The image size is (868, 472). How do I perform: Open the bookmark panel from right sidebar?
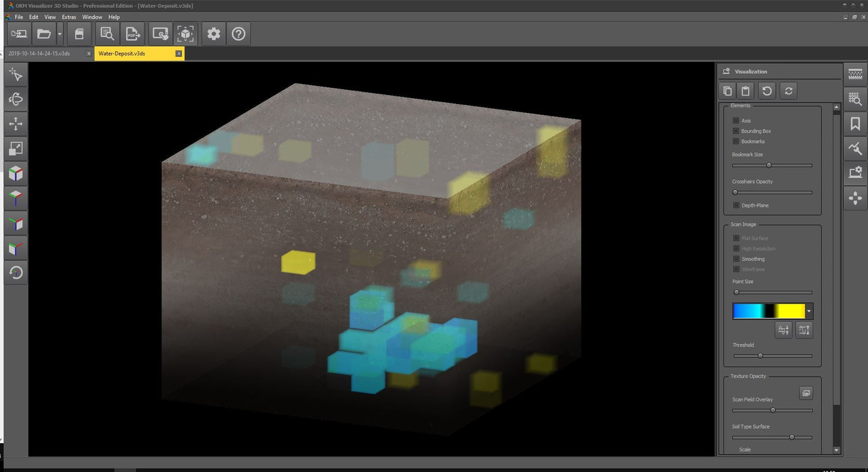click(x=855, y=124)
